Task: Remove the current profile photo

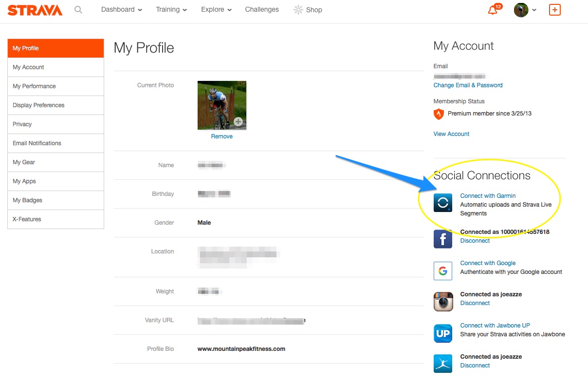Action: (x=221, y=136)
